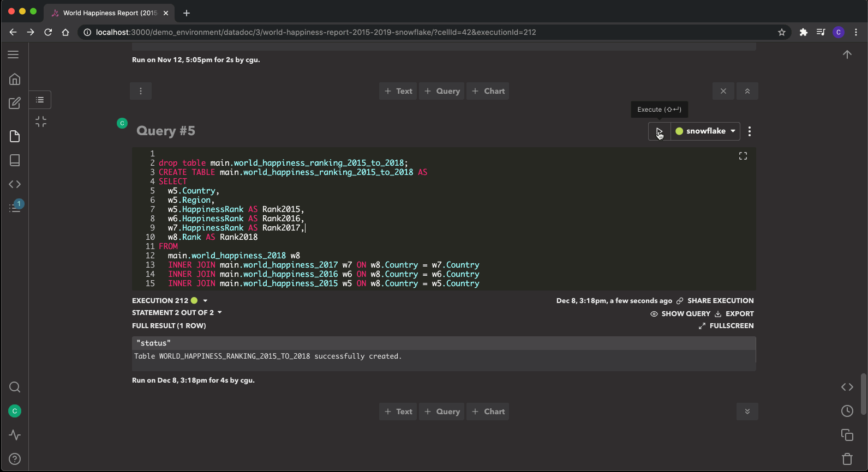Open the Statement 2 out of 2 selector

click(x=177, y=313)
